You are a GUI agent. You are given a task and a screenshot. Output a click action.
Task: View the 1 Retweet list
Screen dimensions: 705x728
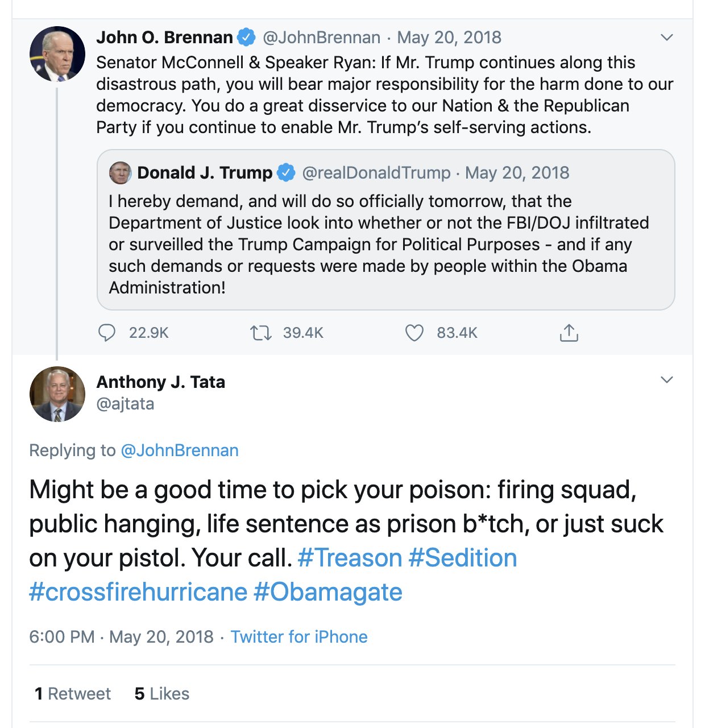click(73, 694)
